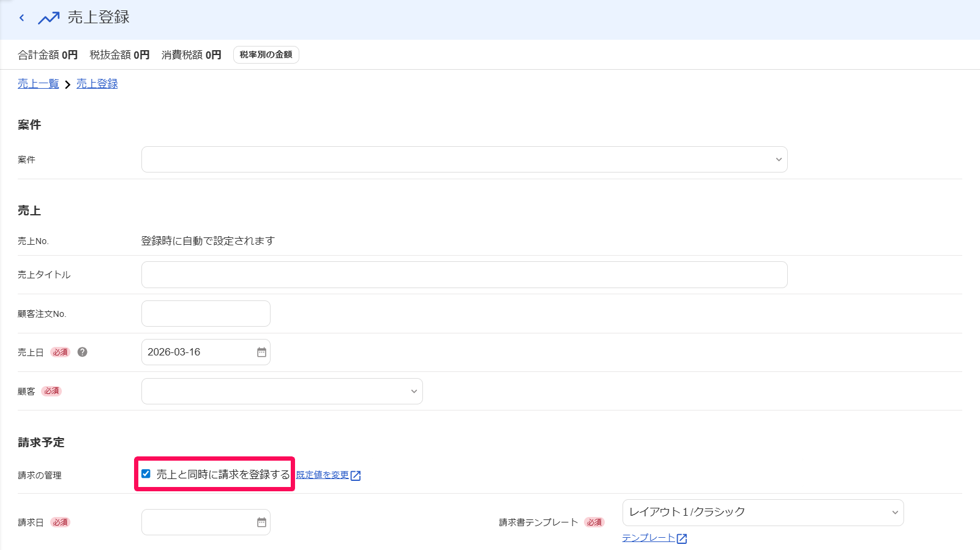980x550 pixels.
Task: Click the empty 請求日 date field
Action: point(206,522)
